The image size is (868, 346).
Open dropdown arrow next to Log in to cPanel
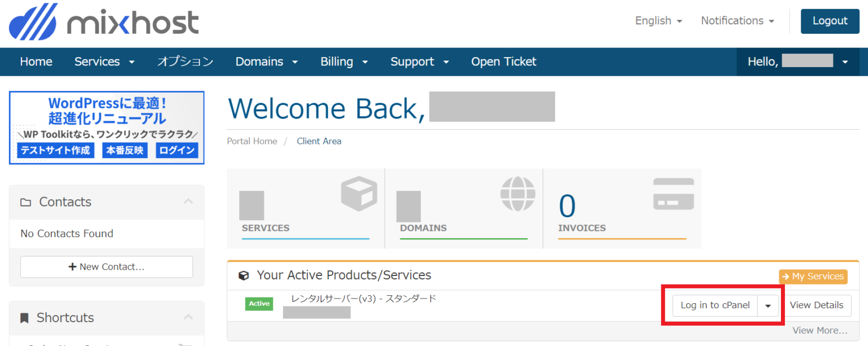pos(768,305)
